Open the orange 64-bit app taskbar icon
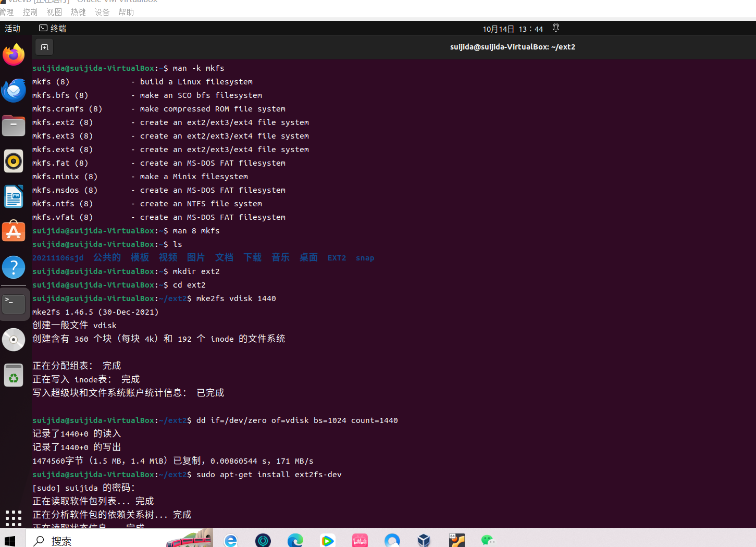 [456, 540]
